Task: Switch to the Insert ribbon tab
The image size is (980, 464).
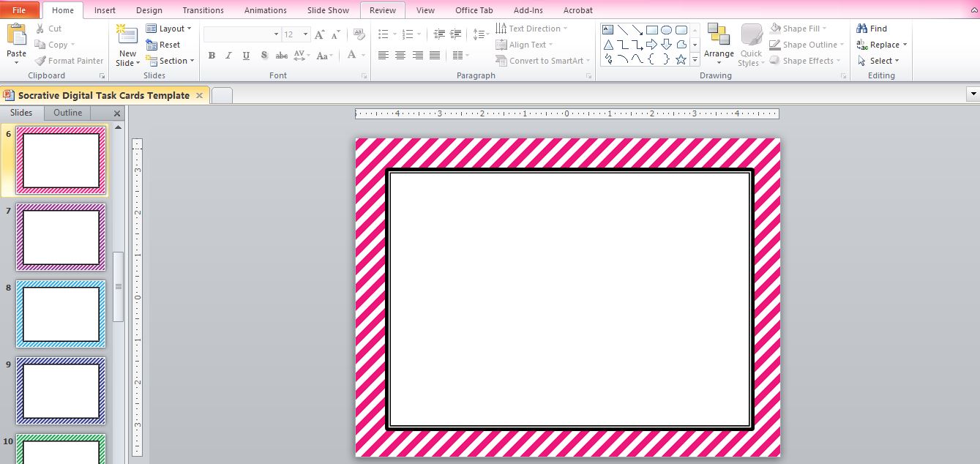Action: (105, 10)
